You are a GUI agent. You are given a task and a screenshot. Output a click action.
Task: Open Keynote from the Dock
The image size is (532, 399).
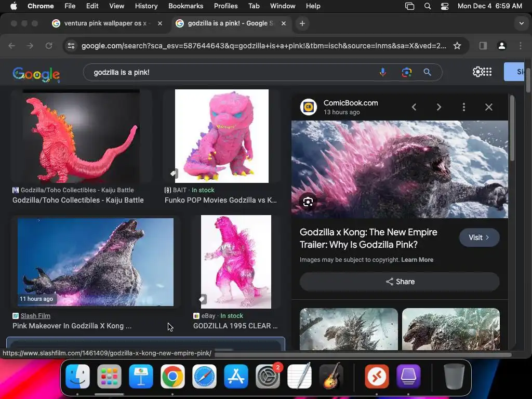pyautogui.click(x=141, y=376)
